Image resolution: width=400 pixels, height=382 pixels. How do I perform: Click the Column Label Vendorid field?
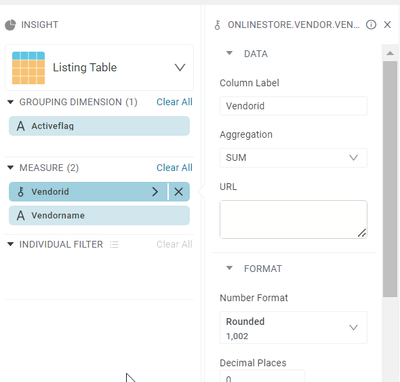(x=293, y=106)
